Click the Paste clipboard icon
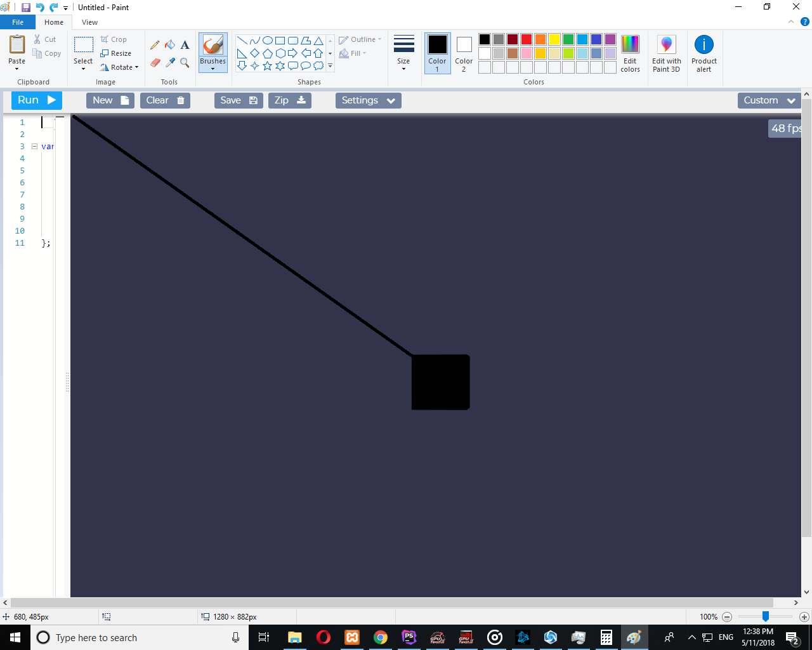 click(17, 46)
